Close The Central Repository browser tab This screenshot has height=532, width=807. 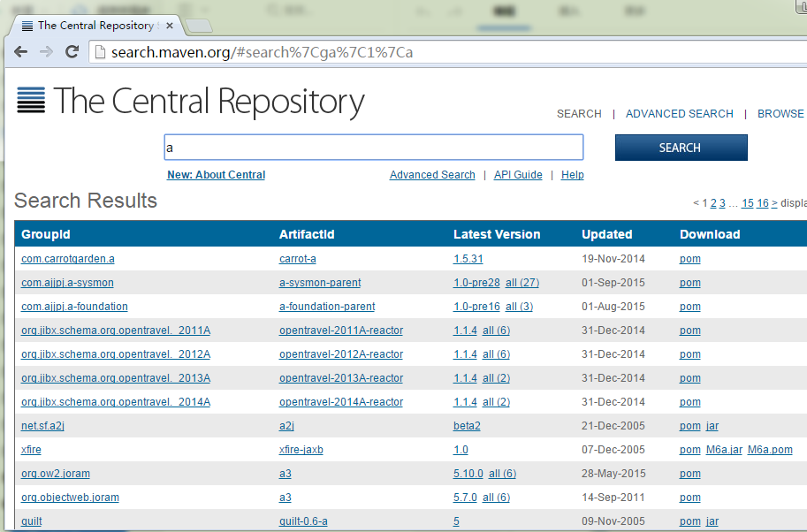[170, 26]
